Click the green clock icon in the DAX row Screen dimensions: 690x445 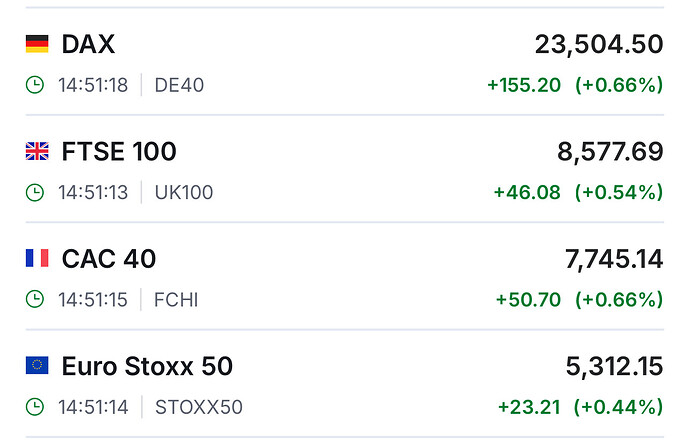(x=35, y=85)
